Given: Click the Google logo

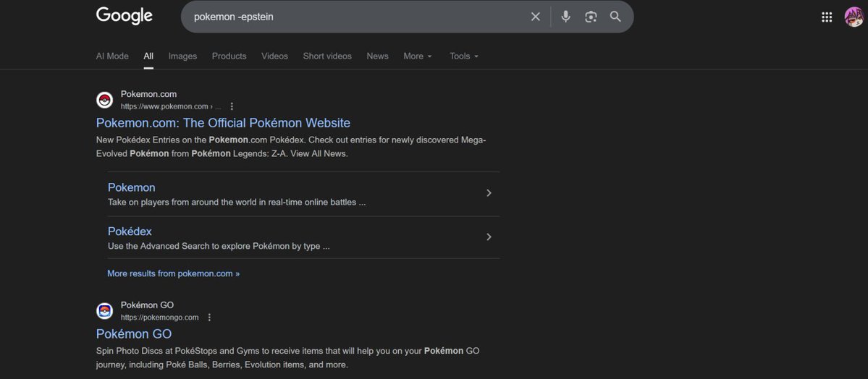Looking at the screenshot, I should tap(124, 16).
